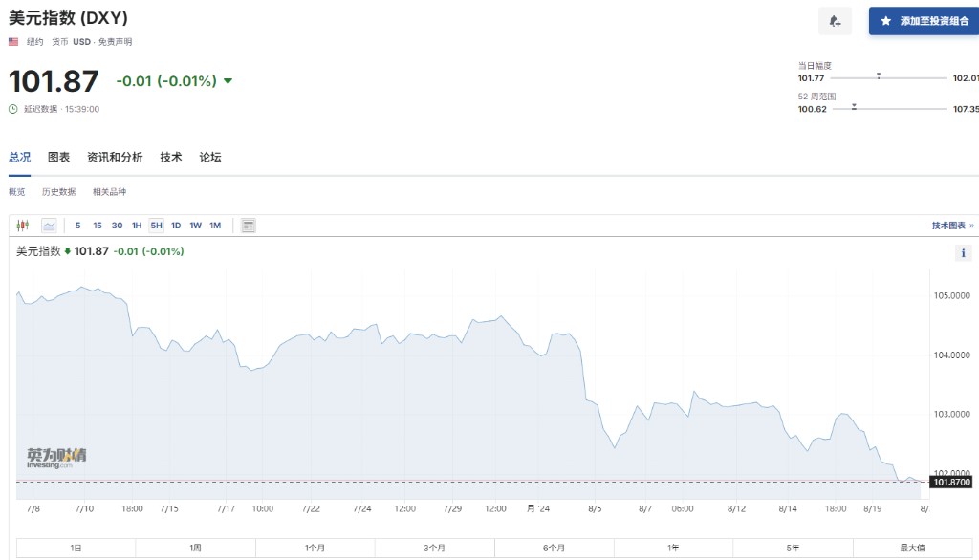Click the US flag icon
Screen dimensions: 979x560
[13, 42]
